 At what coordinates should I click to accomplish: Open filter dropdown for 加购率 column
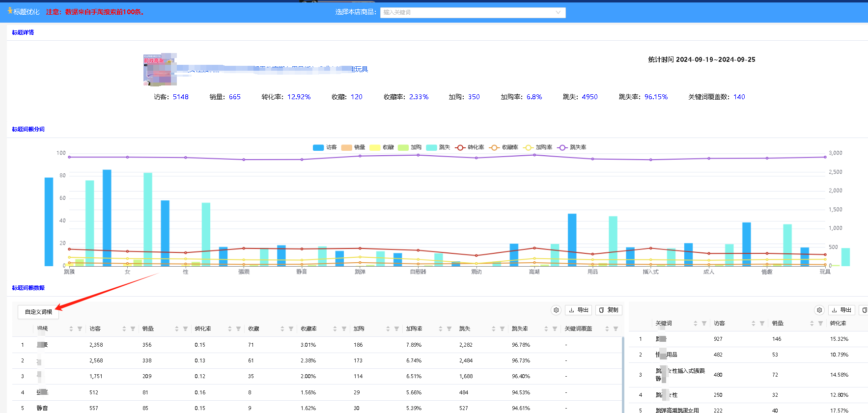[449, 329]
